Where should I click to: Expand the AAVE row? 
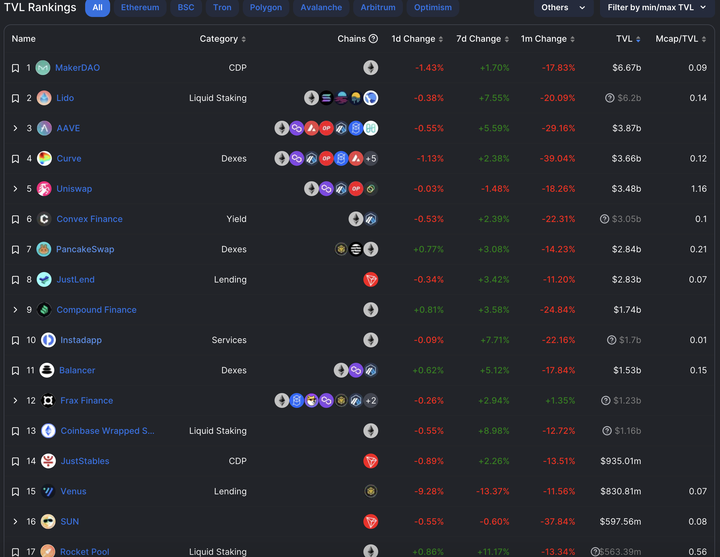tap(15, 128)
